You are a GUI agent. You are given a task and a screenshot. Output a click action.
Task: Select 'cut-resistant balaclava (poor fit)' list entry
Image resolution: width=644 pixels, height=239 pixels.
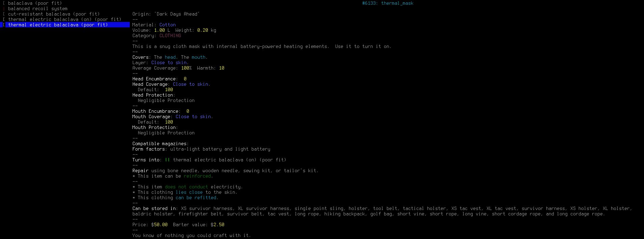click(x=54, y=14)
